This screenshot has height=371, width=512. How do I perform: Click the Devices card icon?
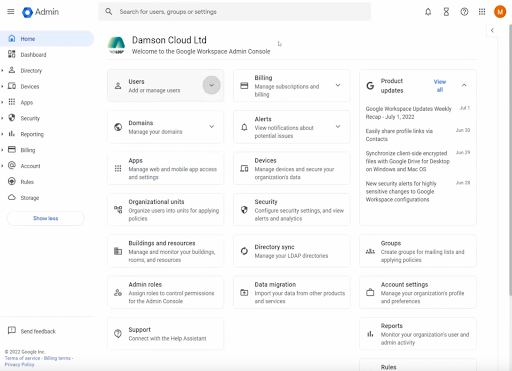click(244, 168)
